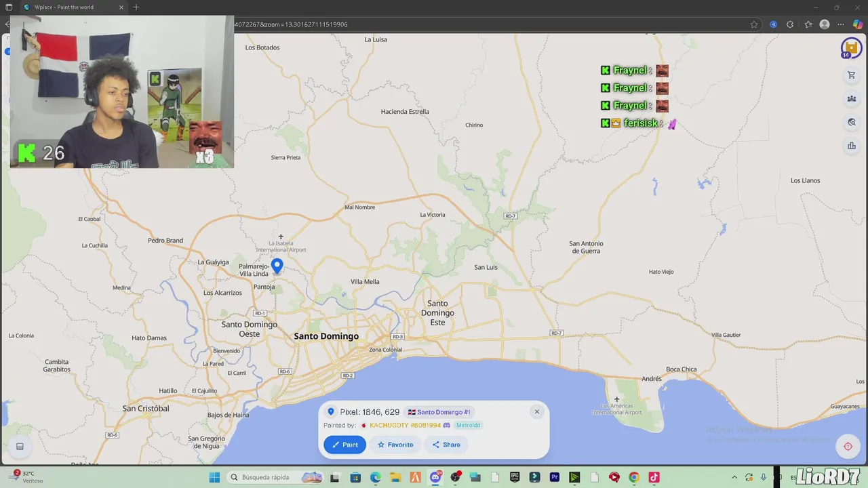Open the browser Favorites list icon
This screenshot has height=488, width=868.
(808, 24)
